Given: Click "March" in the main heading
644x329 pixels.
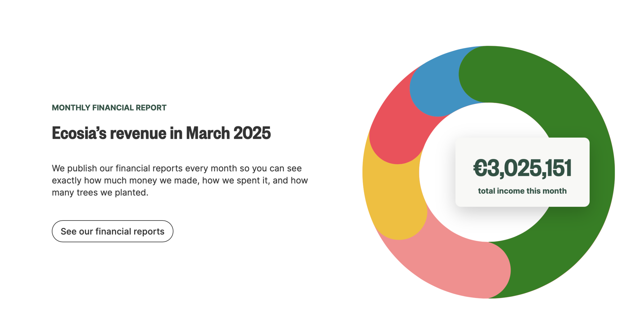Looking at the screenshot, I should click(x=208, y=133).
